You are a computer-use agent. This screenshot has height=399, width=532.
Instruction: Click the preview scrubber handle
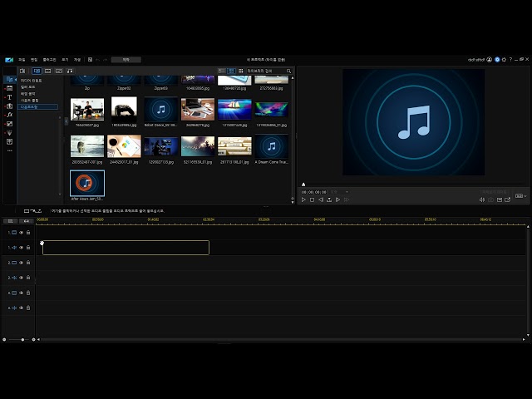tap(303, 185)
